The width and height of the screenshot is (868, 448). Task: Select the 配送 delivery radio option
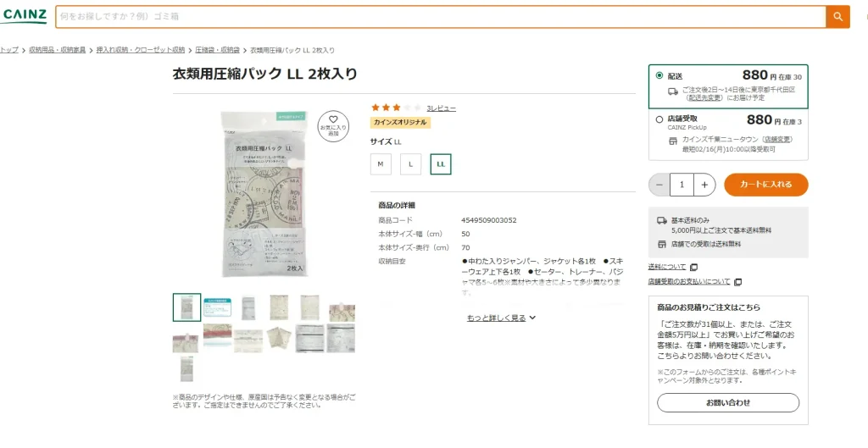(659, 76)
